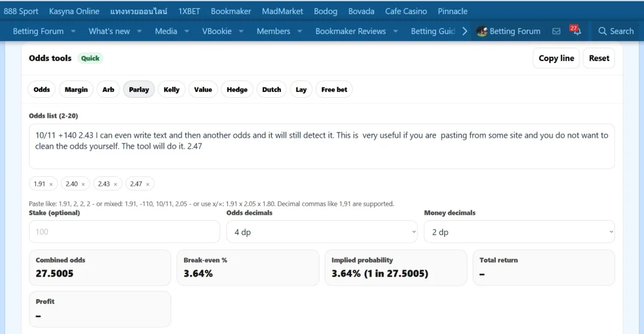Click the Combined odds value 27.5005

[55, 274]
